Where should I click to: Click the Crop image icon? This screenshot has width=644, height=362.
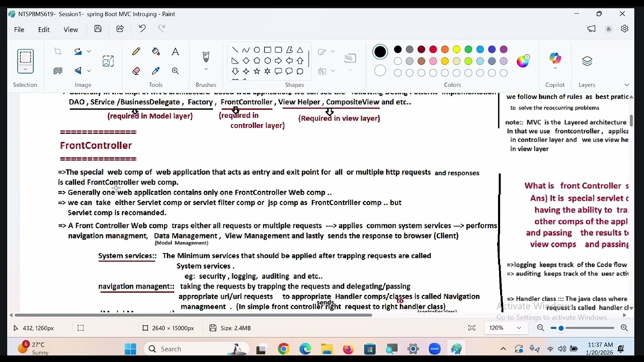[x=58, y=52]
